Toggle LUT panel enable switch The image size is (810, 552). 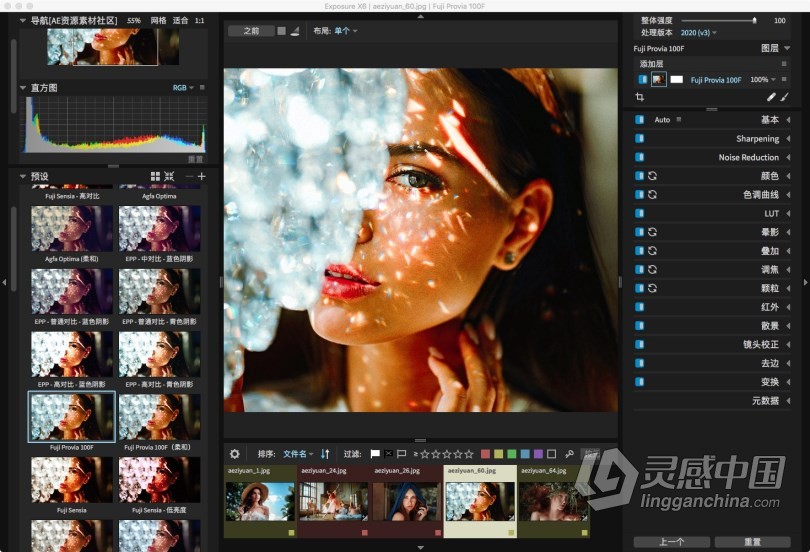click(x=640, y=213)
